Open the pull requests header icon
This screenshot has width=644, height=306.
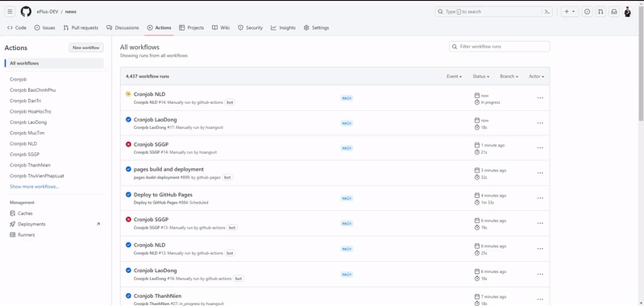click(600, 11)
